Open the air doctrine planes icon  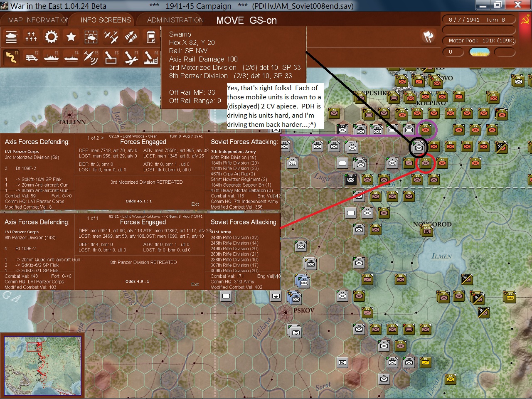[111, 37]
